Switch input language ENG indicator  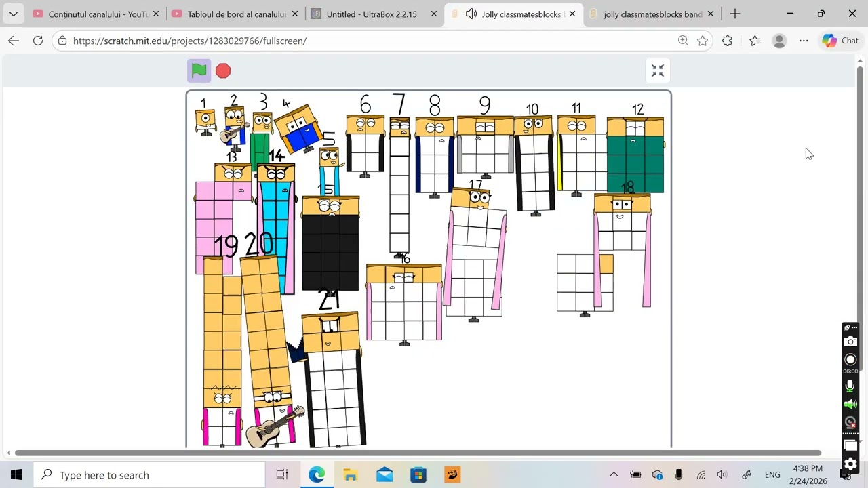tap(772, 475)
